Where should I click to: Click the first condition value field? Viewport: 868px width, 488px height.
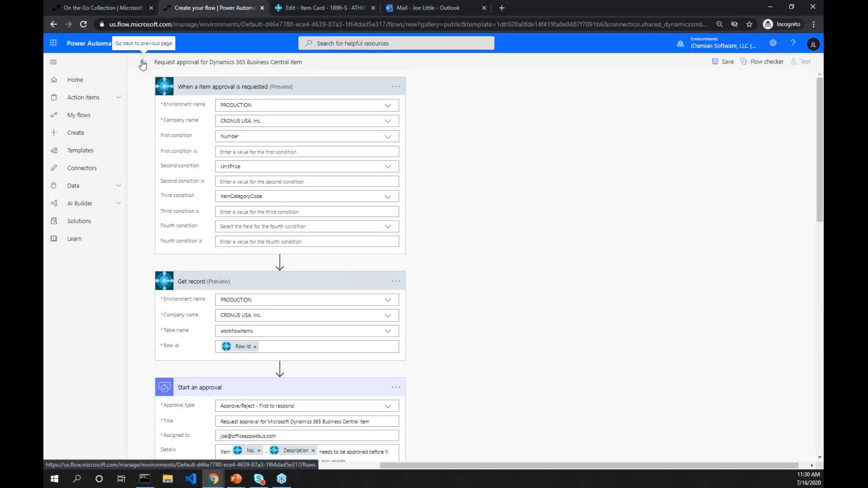point(307,151)
